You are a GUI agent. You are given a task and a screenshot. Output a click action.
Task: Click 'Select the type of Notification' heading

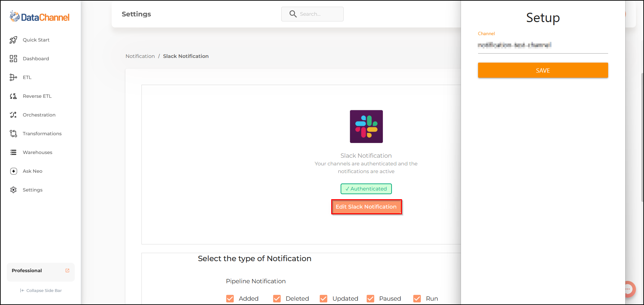click(x=254, y=258)
